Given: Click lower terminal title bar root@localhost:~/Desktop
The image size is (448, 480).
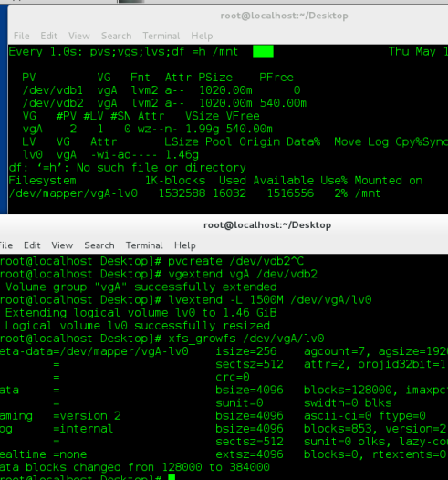Looking at the screenshot, I should [267, 225].
